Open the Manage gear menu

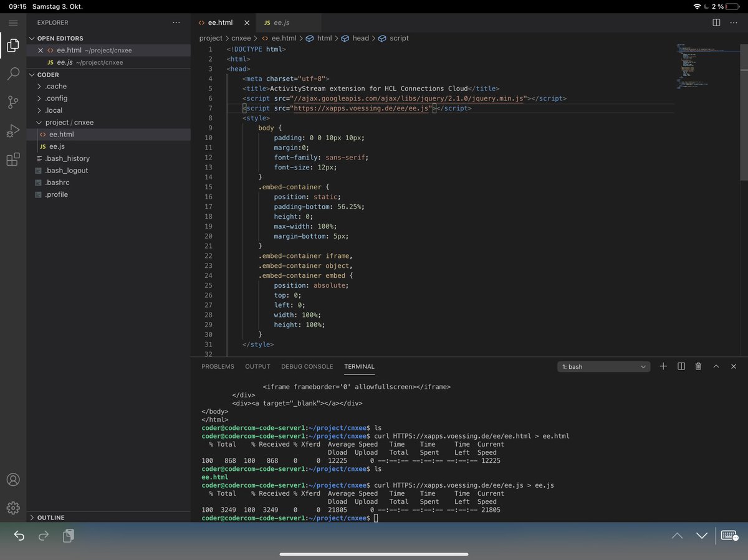[x=13, y=508]
